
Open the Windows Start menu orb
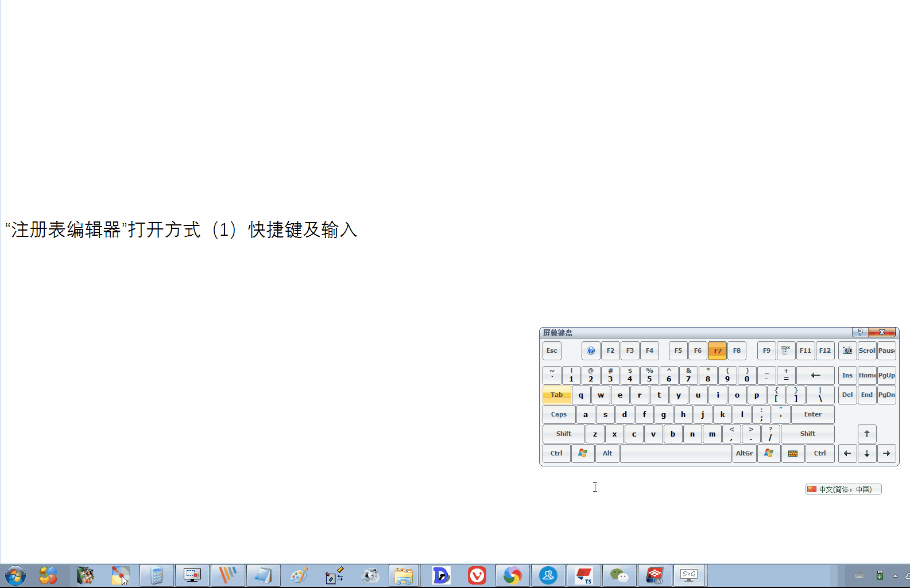(x=16, y=575)
